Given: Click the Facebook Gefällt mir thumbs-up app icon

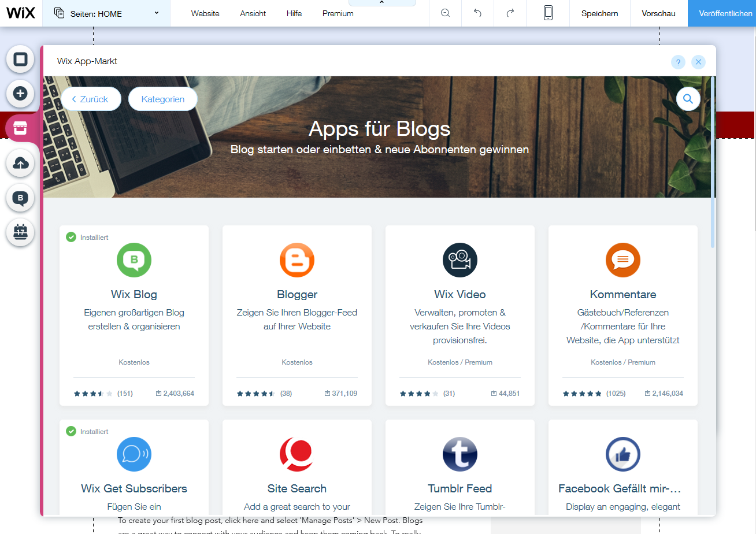Looking at the screenshot, I should (623, 454).
